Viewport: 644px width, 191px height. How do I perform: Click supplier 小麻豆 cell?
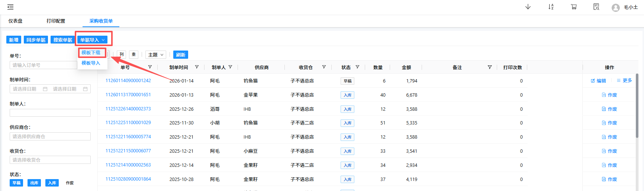[x=251, y=151]
